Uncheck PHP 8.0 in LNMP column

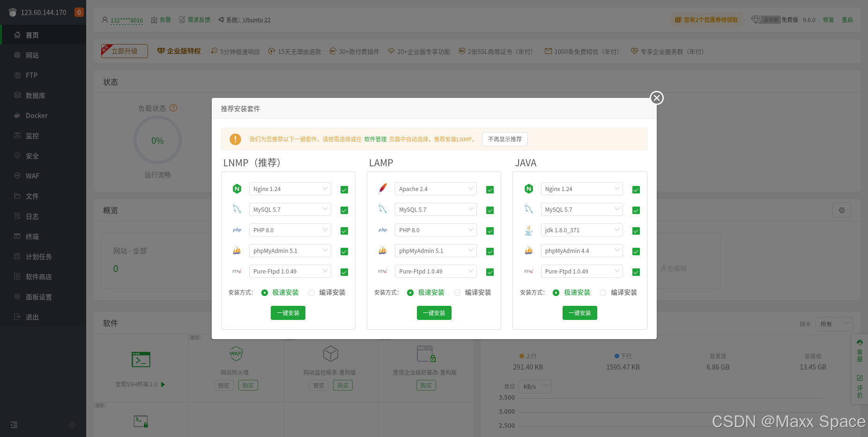(344, 231)
